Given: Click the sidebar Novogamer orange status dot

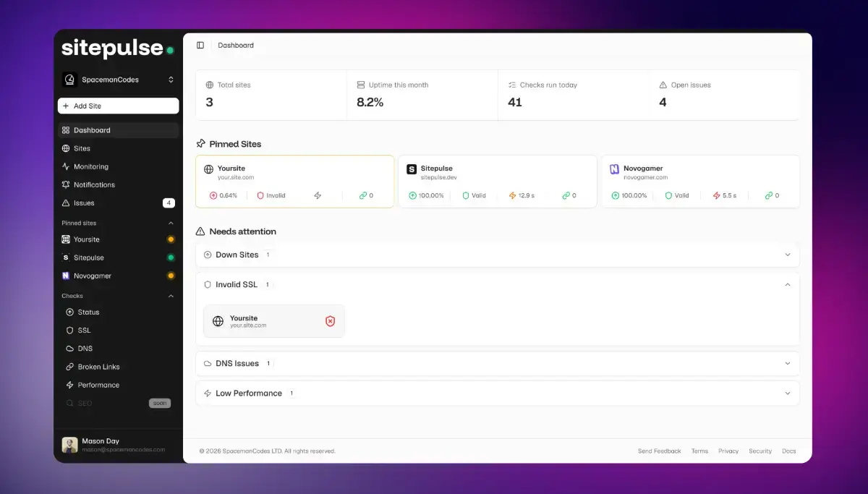Looking at the screenshot, I should [x=171, y=276].
